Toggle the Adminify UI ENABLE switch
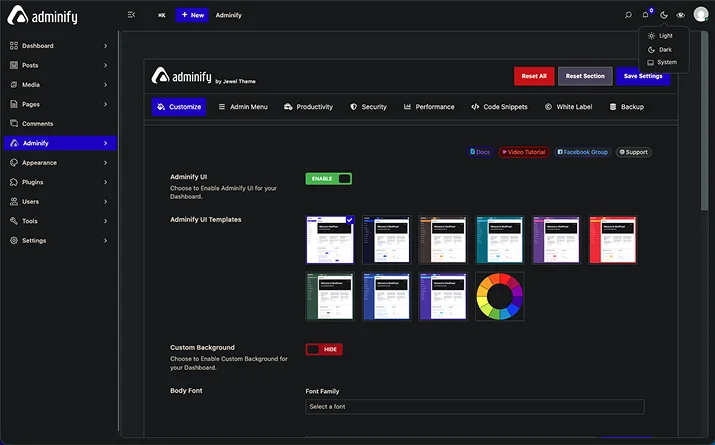715x445 pixels. click(328, 179)
